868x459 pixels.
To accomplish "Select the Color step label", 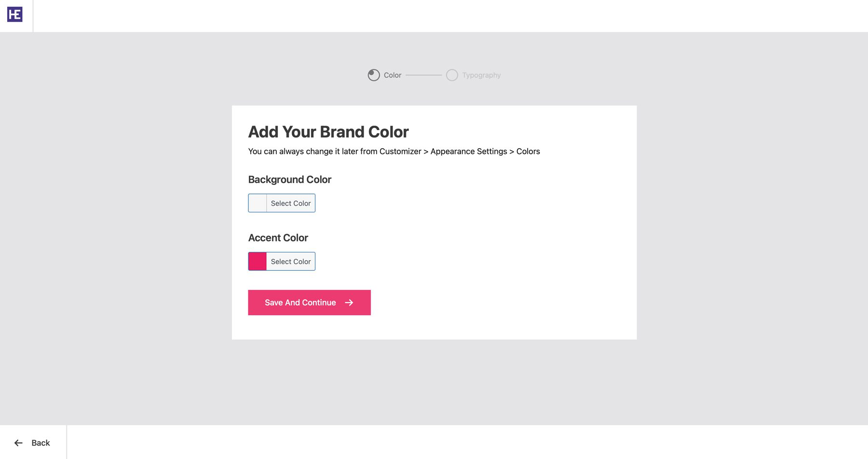I will 393,75.
